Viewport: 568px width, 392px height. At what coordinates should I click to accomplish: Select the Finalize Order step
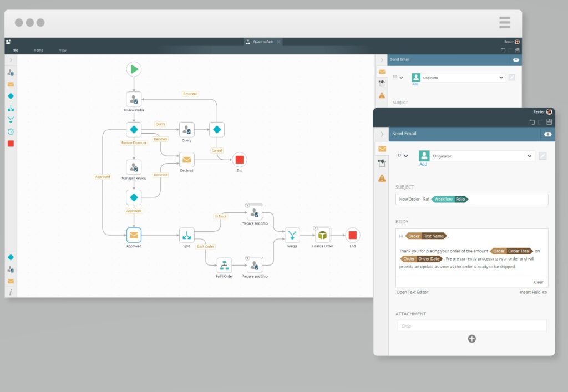[x=322, y=235]
